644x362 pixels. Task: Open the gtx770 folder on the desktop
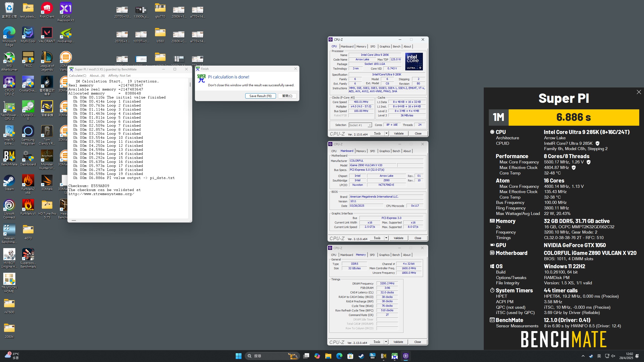[160, 10]
